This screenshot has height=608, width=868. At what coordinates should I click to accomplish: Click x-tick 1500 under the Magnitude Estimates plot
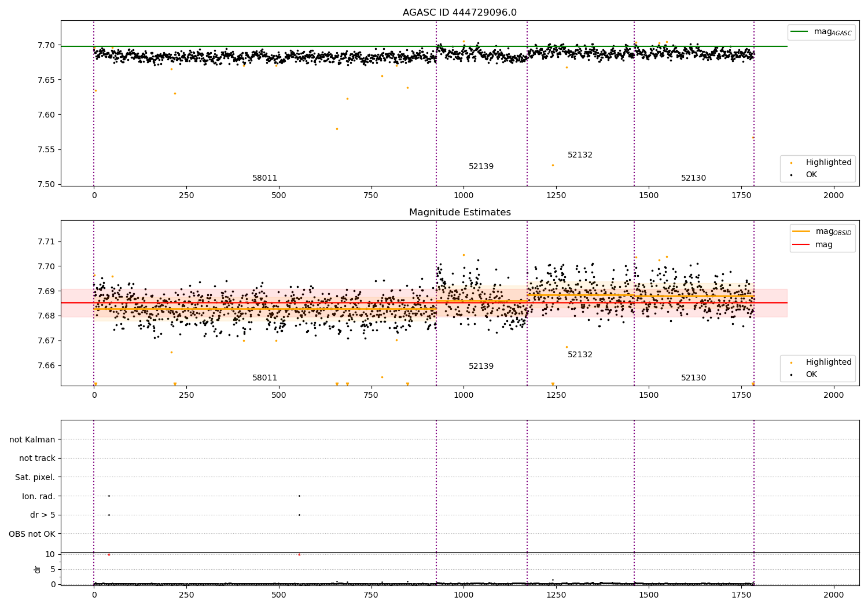648,395
